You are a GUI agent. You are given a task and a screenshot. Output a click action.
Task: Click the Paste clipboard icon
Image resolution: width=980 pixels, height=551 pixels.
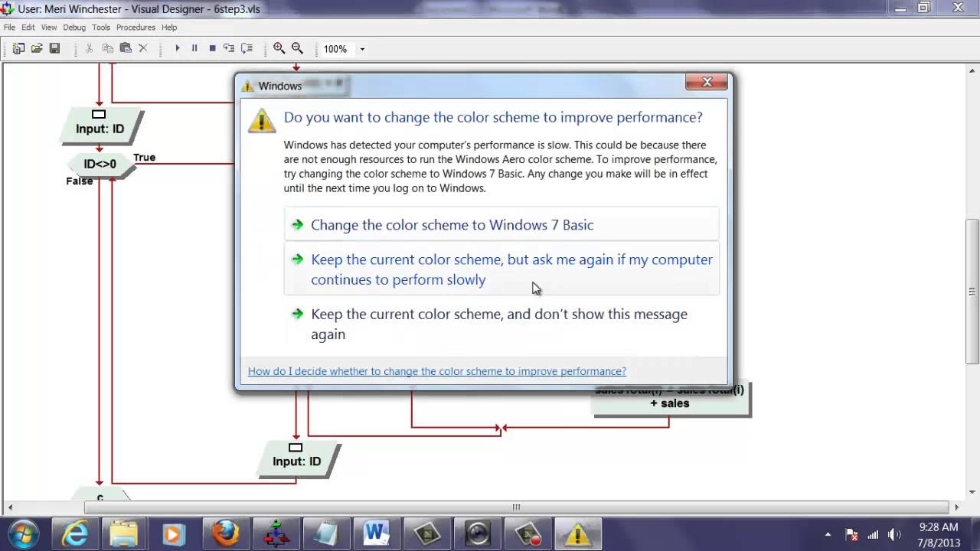tap(126, 48)
